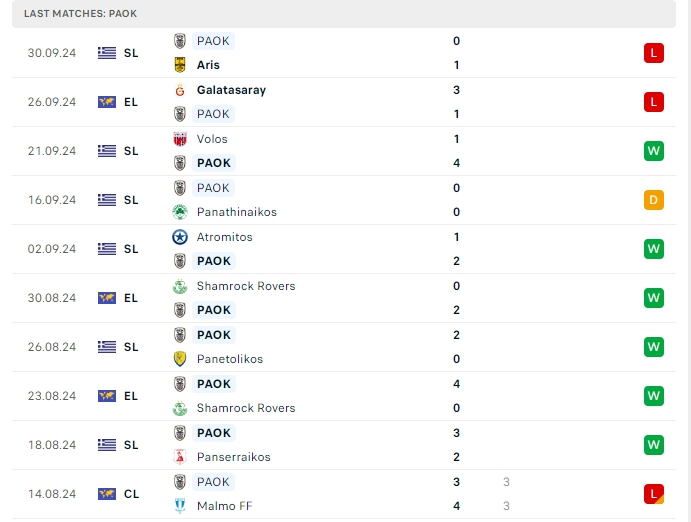The height and width of the screenshot is (522, 691).
Task: Click the Malmo FF light-blue crest
Action: [x=180, y=506]
